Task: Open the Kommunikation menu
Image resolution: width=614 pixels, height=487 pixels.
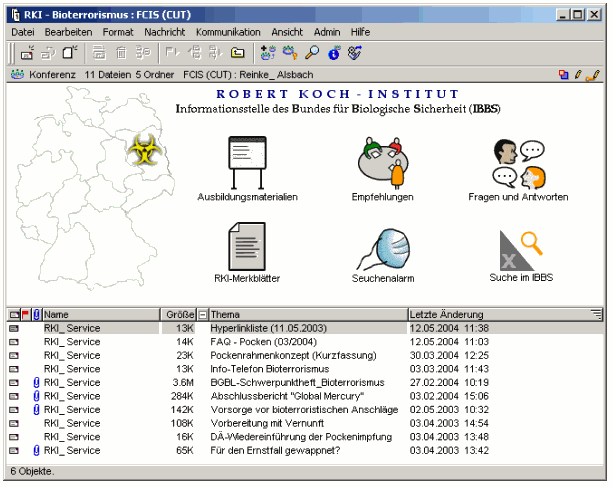Action: pos(228,32)
